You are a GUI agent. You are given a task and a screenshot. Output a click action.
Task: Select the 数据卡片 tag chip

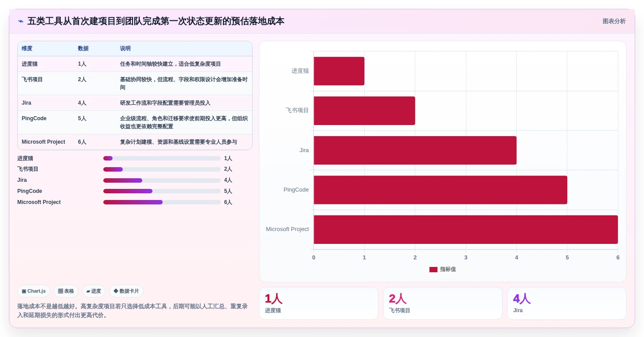coord(126,291)
